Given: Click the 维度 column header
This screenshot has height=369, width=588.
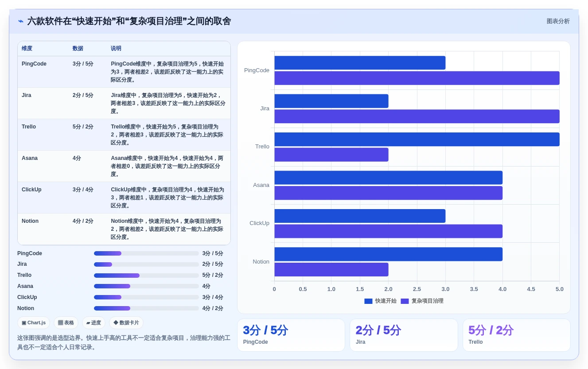Looking at the screenshot, I should (x=27, y=48).
